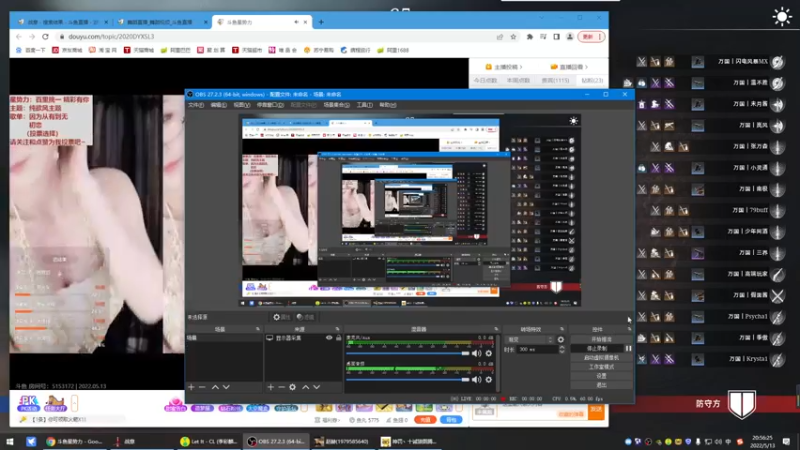The image size is (800, 450).
Task: Add a new source with plus icon
Action: (270, 387)
